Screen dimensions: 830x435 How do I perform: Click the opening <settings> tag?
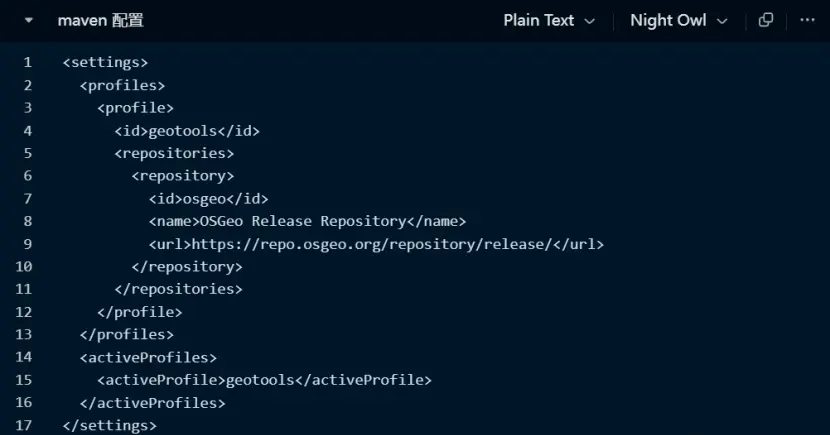coord(105,62)
